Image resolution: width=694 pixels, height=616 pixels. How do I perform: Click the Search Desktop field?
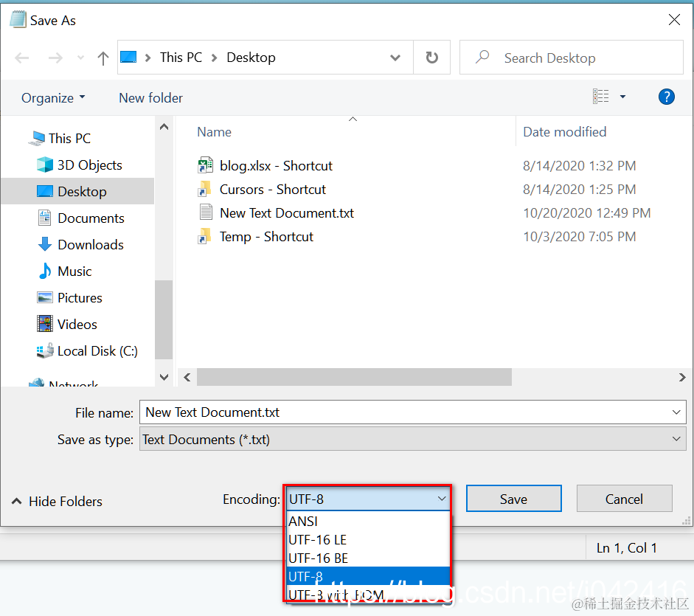point(572,58)
